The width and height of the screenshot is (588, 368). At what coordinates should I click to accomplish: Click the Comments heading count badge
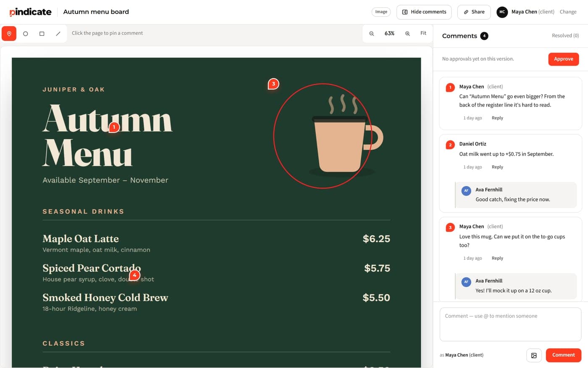click(x=484, y=36)
